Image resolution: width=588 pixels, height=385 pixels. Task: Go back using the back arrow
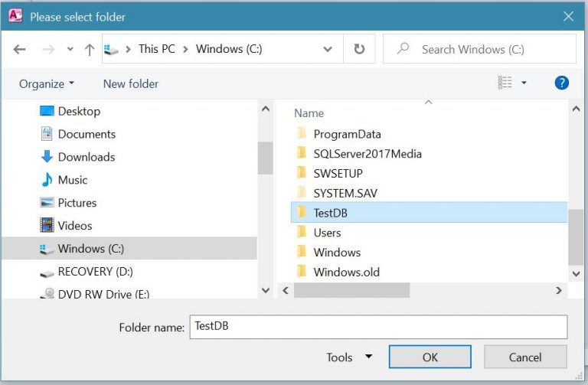point(19,49)
